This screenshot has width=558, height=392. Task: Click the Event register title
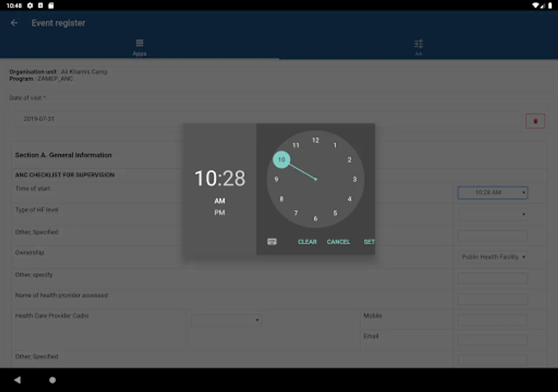58,23
